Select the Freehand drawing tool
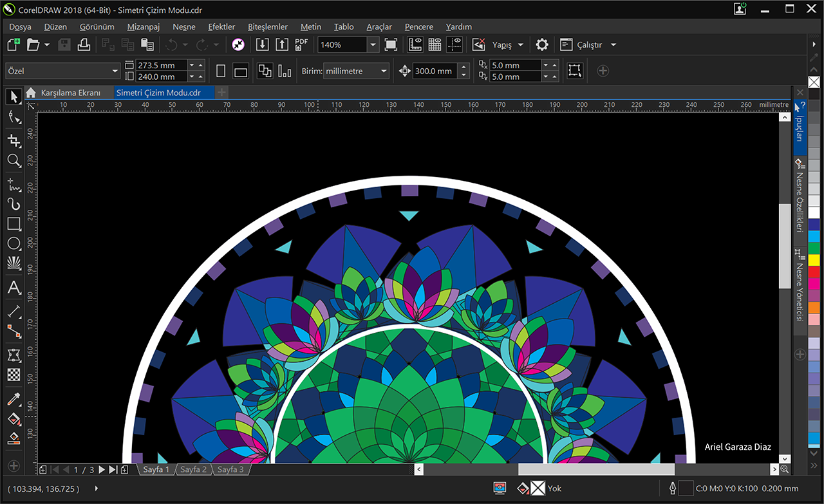Screen dimensions: 824x504 tap(14, 185)
